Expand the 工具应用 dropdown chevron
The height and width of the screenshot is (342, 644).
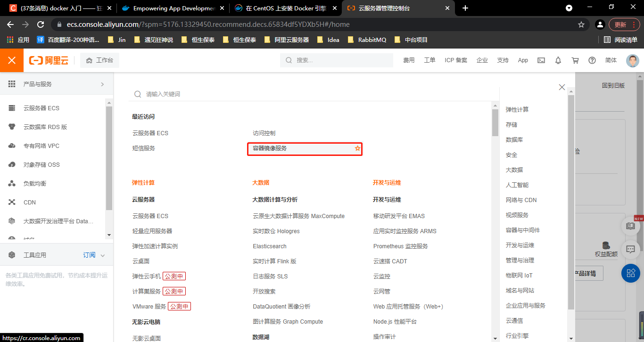coord(103,255)
